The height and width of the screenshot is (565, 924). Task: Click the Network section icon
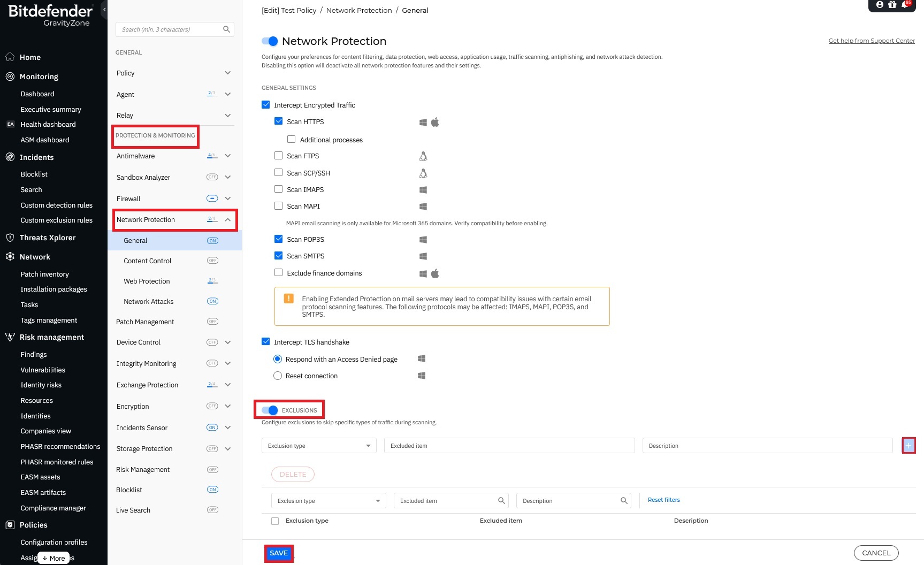pyautogui.click(x=10, y=257)
